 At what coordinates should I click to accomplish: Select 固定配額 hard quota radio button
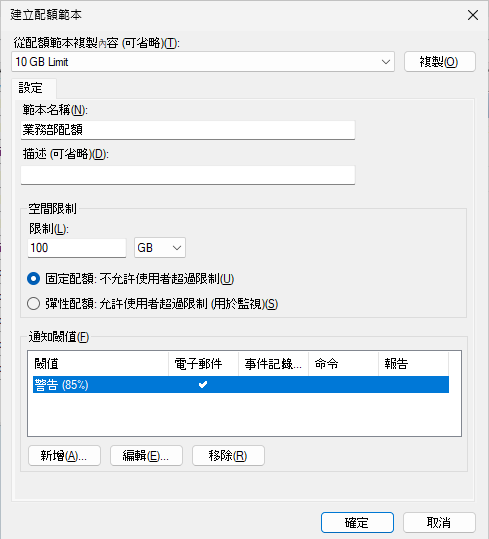[x=34, y=279]
